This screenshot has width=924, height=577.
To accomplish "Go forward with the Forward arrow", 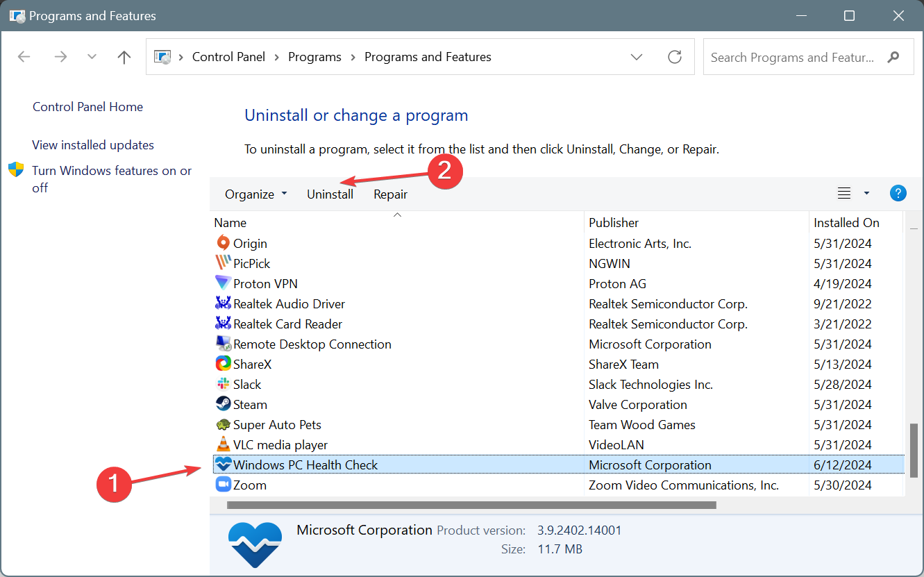I will (60, 57).
